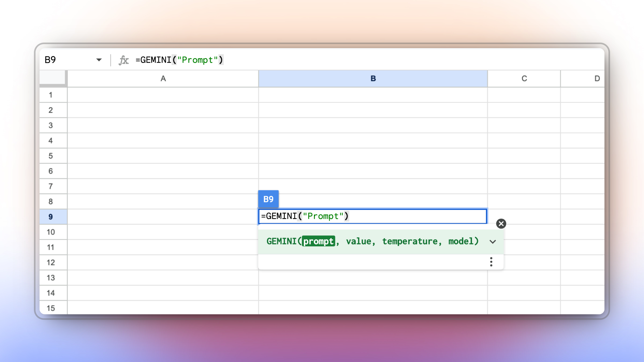This screenshot has width=644, height=362.
Task: Click cell A1
Action: click(x=163, y=95)
